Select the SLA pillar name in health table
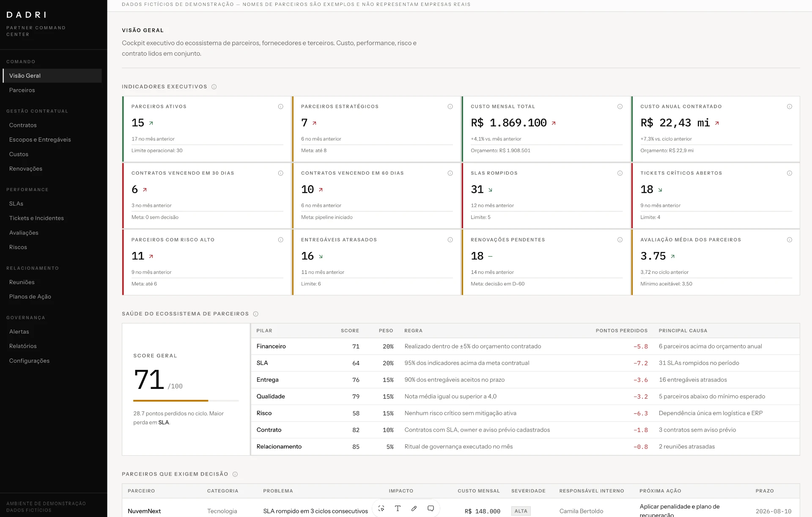 262,363
